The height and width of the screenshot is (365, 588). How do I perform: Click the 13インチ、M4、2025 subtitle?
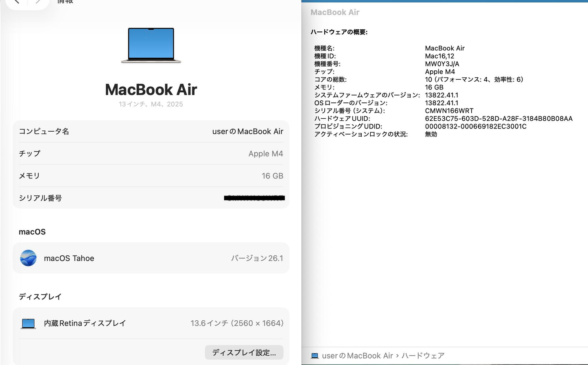[x=151, y=104]
